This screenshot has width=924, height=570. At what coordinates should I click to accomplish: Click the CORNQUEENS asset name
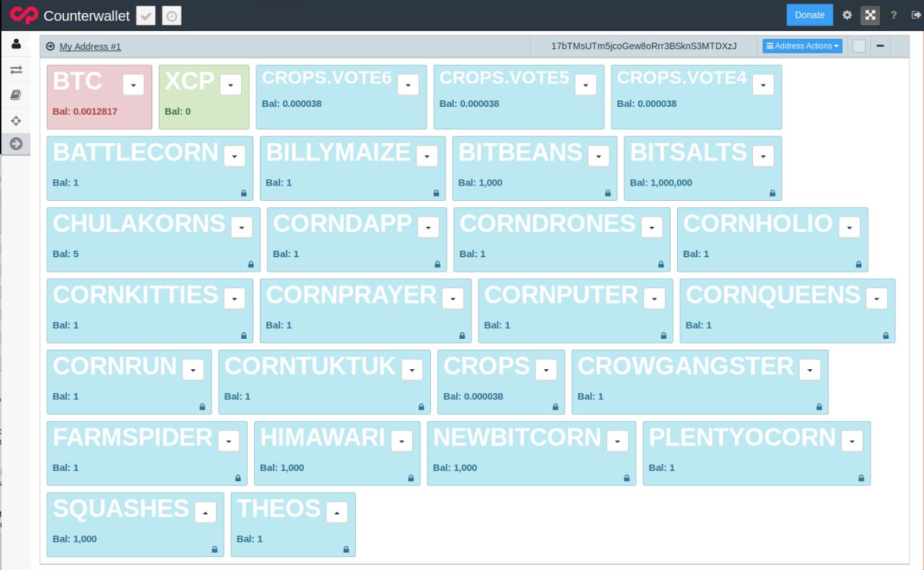(773, 295)
